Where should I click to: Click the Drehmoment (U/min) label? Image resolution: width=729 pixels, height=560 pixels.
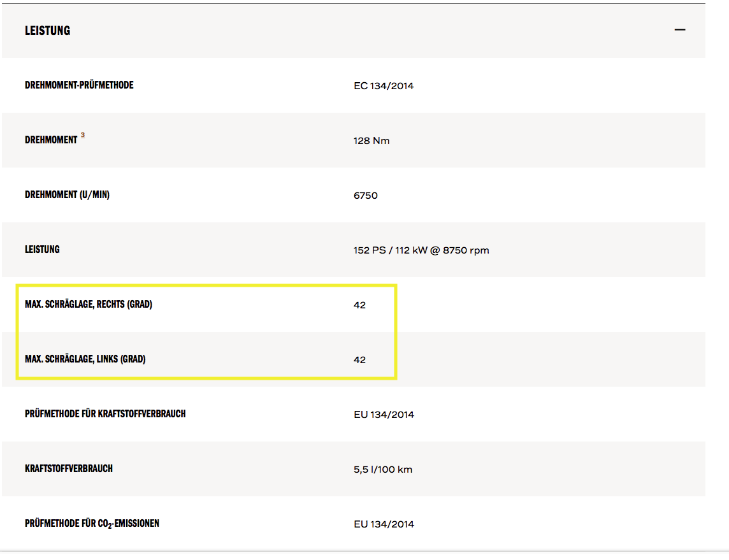click(67, 195)
